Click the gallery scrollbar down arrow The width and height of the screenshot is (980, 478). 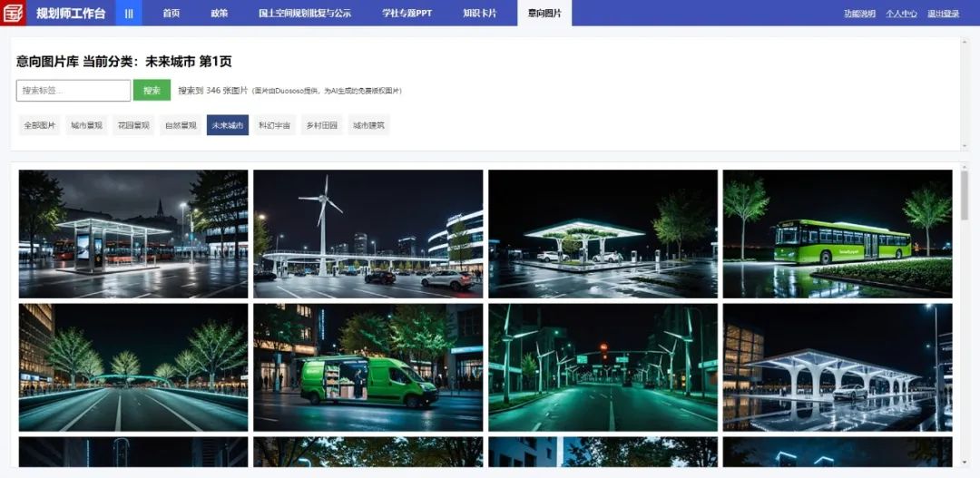point(964,463)
